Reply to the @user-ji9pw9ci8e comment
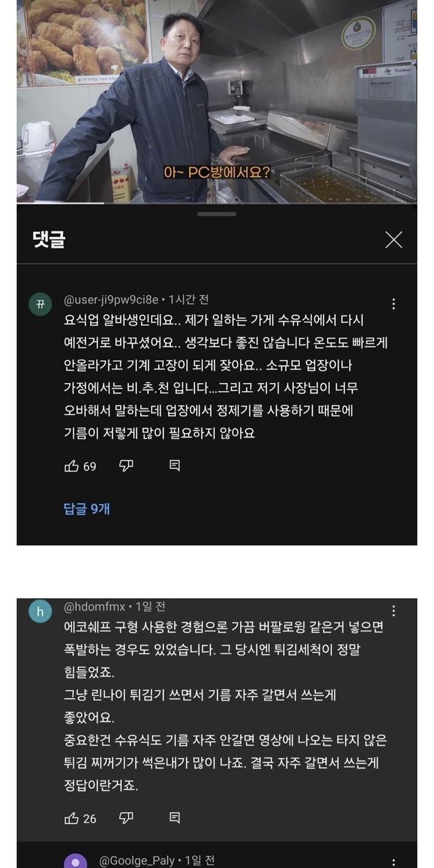Image resolution: width=434 pixels, height=868 pixels. 174,466
